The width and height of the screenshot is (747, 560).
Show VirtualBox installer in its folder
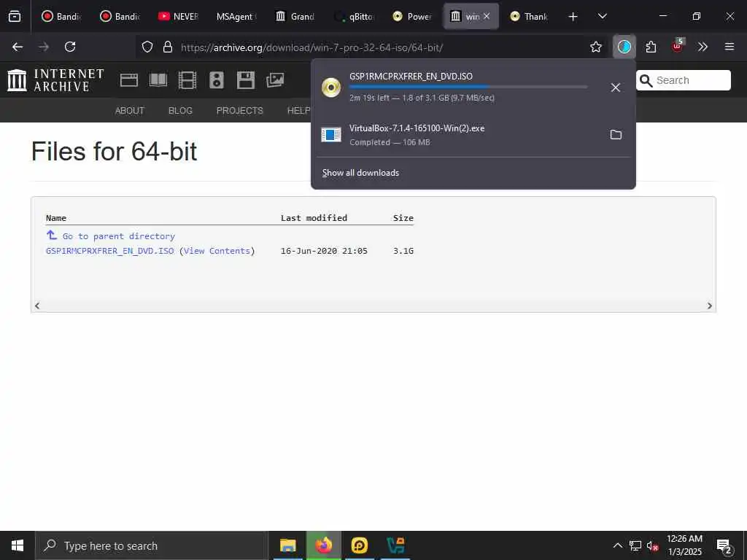point(616,135)
